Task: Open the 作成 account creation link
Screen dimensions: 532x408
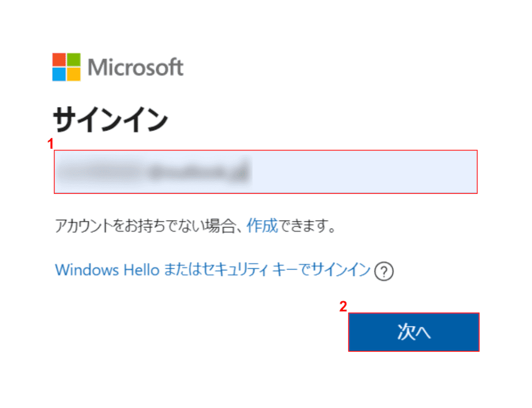Action: pyautogui.click(x=262, y=225)
